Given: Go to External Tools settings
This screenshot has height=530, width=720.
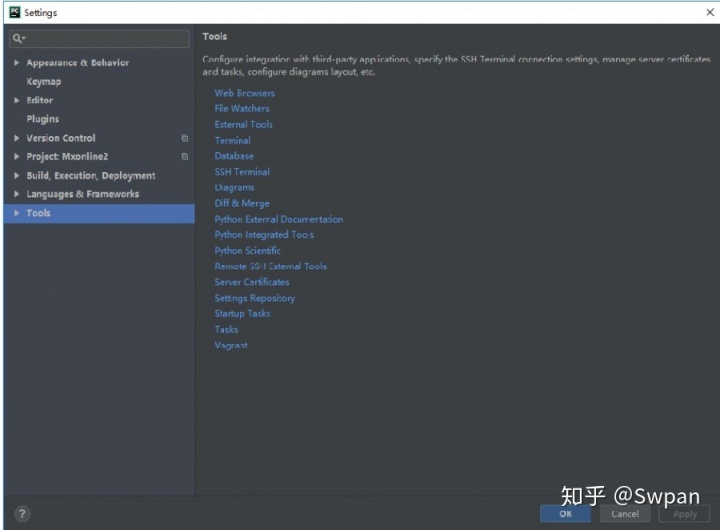Looking at the screenshot, I should [243, 124].
